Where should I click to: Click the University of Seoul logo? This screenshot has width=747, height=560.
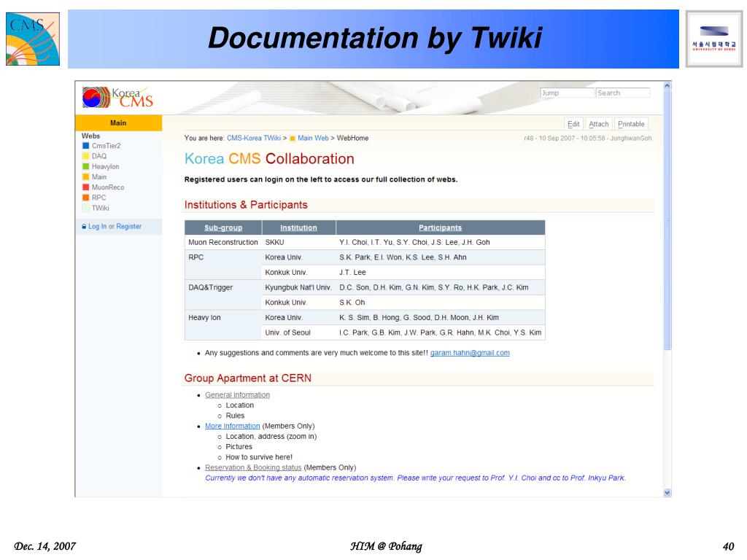pyautogui.click(x=713, y=39)
